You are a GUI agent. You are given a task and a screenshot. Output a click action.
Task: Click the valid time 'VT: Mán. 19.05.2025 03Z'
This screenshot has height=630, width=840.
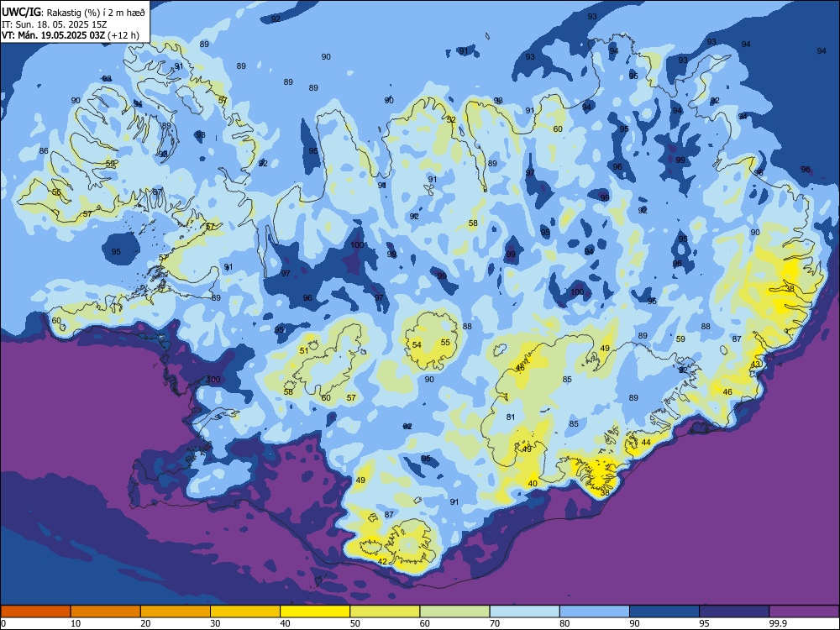coord(53,35)
